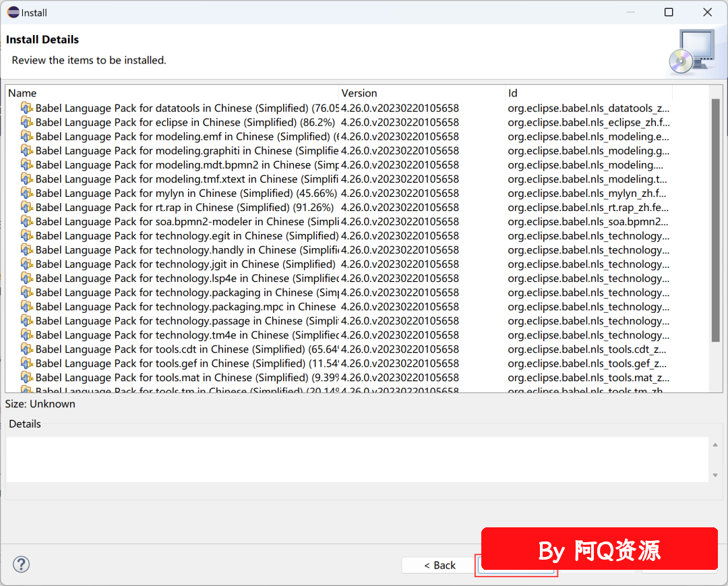This screenshot has width=728, height=586.
Task: Click the technology.egit language pack row icon
Action: 27,235
